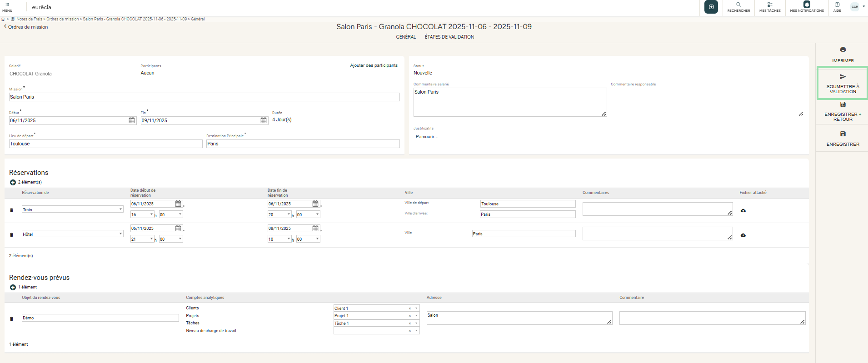The width and height of the screenshot is (868, 363).
Task: Open the Mes Notifications bell
Action: (807, 5)
